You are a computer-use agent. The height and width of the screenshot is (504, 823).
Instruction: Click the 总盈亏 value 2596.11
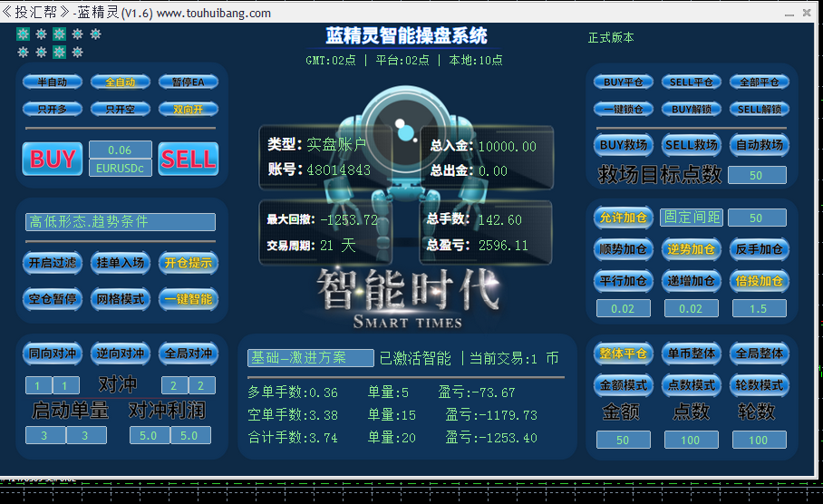click(503, 245)
